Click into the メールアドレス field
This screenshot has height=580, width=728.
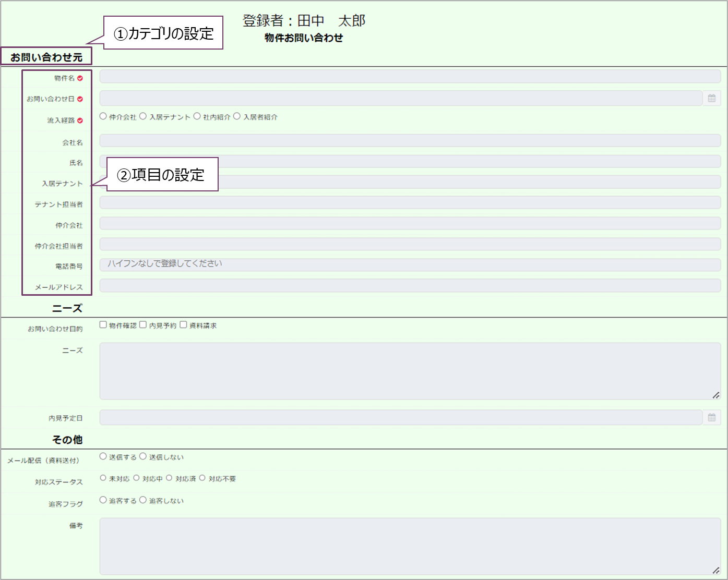point(410,285)
